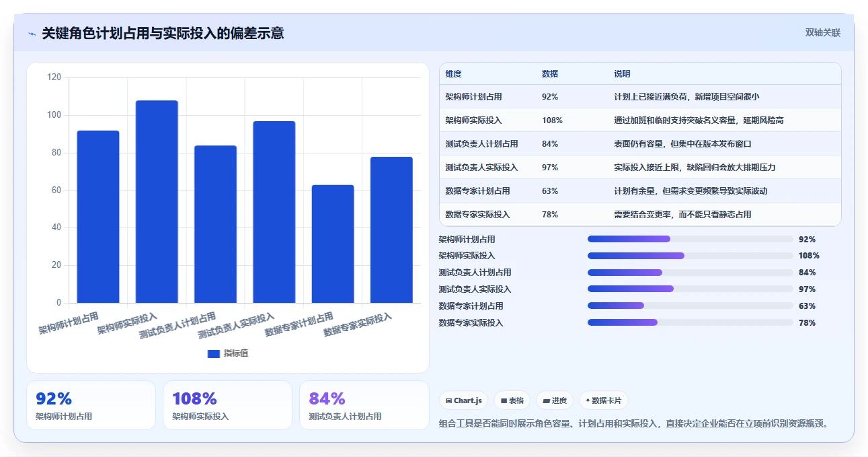
Task: Click the 维度 table column header
Action: pos(454,74)
